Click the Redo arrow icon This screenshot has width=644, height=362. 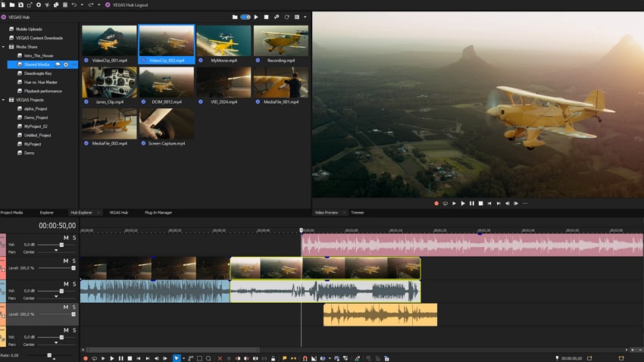[x=91, y=5]
